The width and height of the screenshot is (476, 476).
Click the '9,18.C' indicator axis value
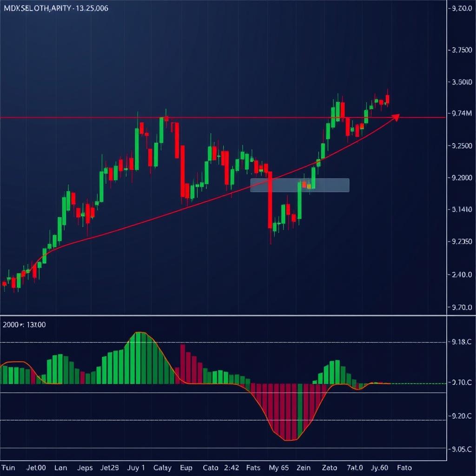(462, 342)
